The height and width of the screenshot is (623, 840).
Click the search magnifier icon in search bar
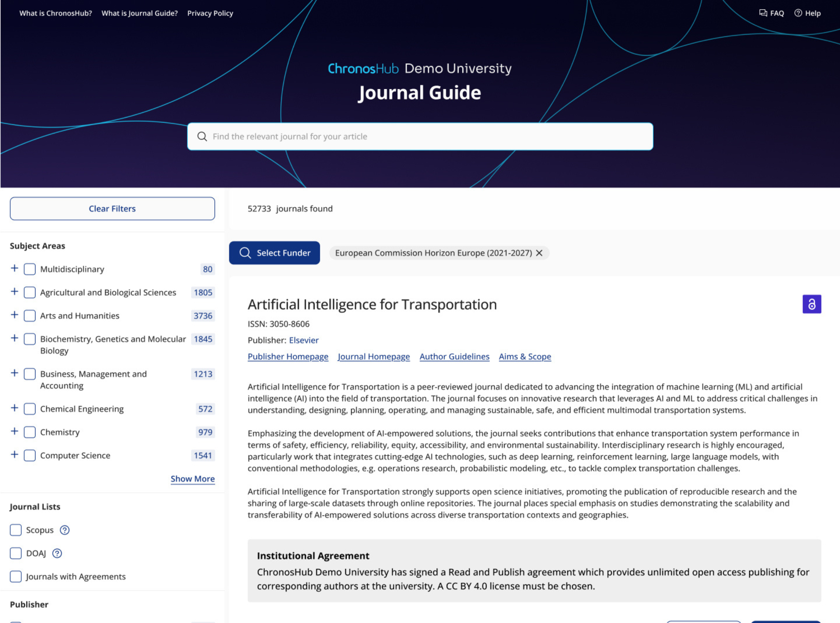coord(202,136)
